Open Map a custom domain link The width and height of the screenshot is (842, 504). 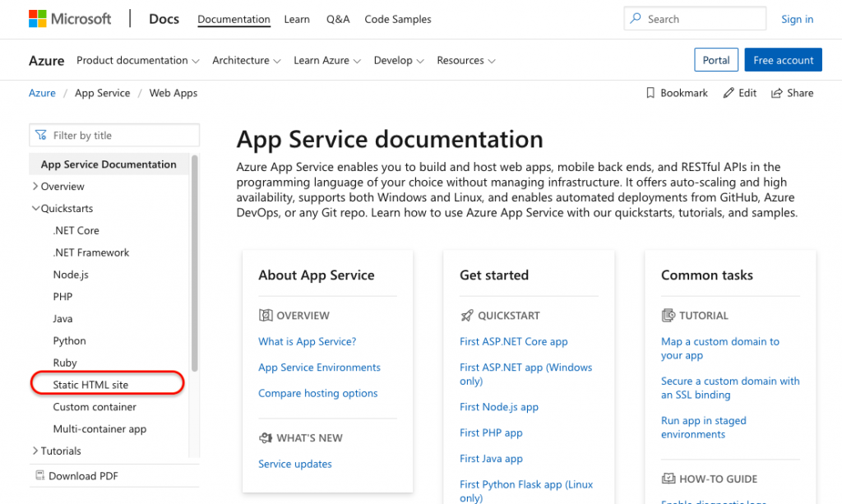[720, 349]
